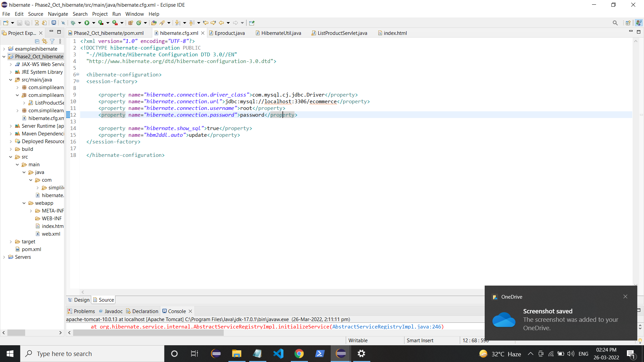This screenshot has width=644, height=362.
Task: Click the green Run button in the toolbar
Action: [x=87, y=23]
